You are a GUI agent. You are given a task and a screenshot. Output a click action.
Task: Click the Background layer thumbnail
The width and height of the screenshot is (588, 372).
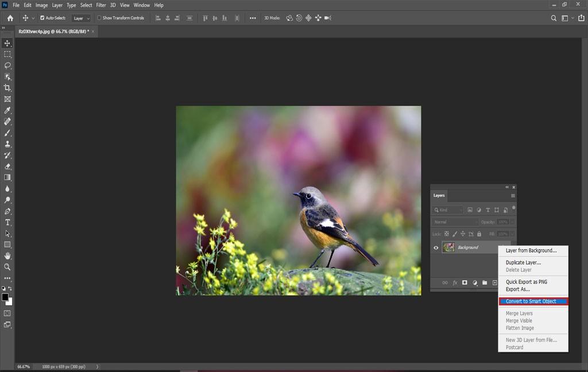coord(448,247)
